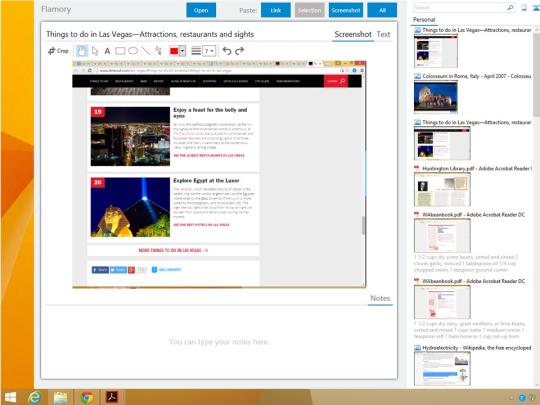Screen dimensions: 540x405
Task: Click the page icon beside search box
Action: click(x=524, y=8)
